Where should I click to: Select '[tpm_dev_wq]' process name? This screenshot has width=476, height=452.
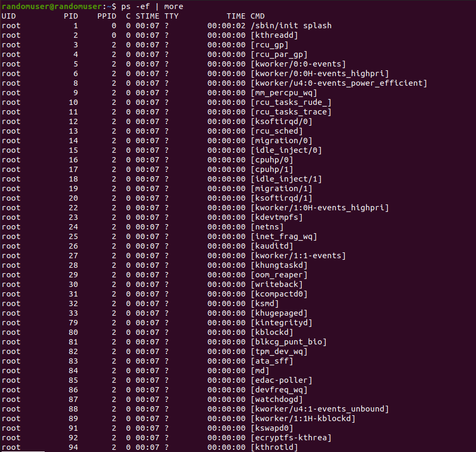coord(279,351)
